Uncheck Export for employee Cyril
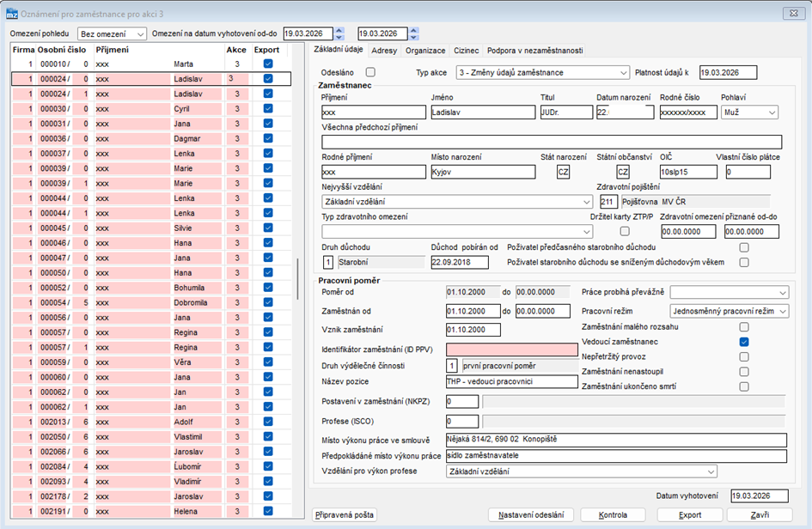Viewport: 812px width, 529px height. coord(268,109)
